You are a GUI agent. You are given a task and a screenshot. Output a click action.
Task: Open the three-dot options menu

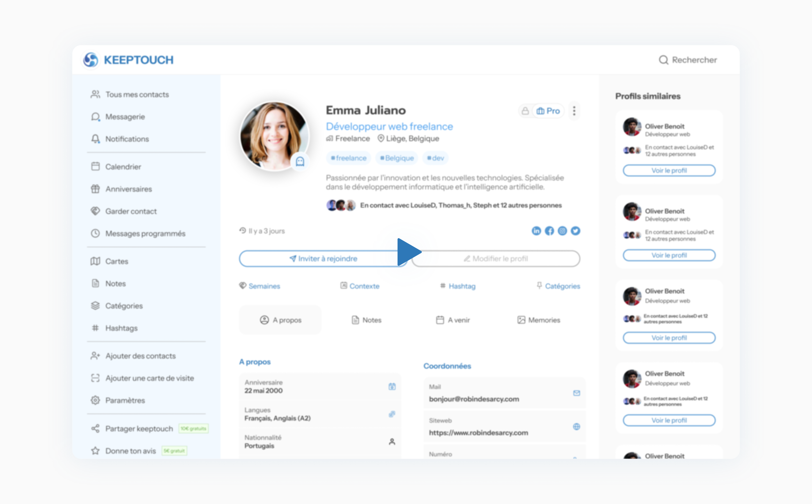click(x=574, y=111)
